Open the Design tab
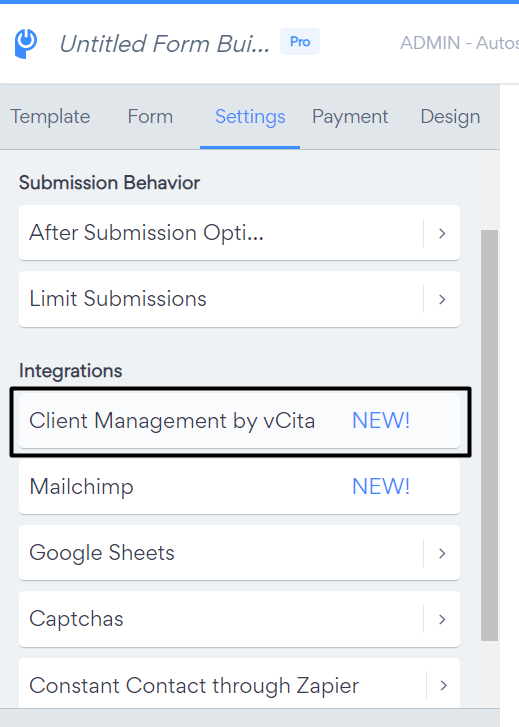 click(x=450, y=116)
